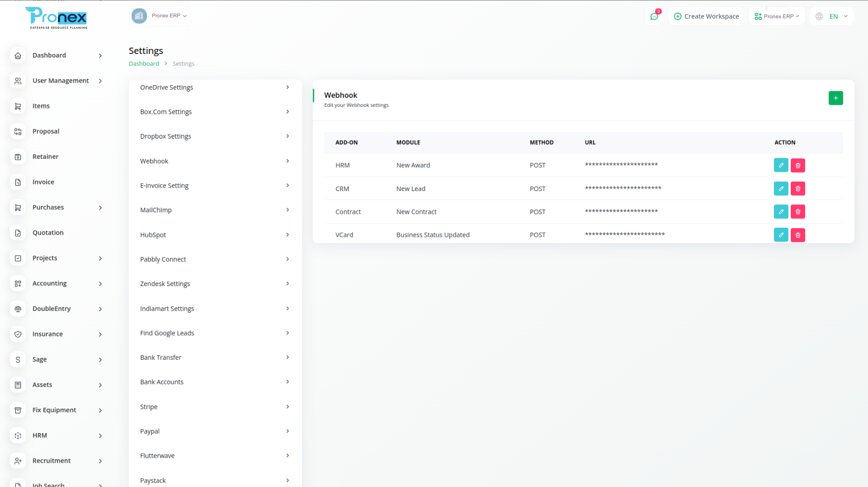Open the Pronex ERP company selector near logo

(159, 16)
